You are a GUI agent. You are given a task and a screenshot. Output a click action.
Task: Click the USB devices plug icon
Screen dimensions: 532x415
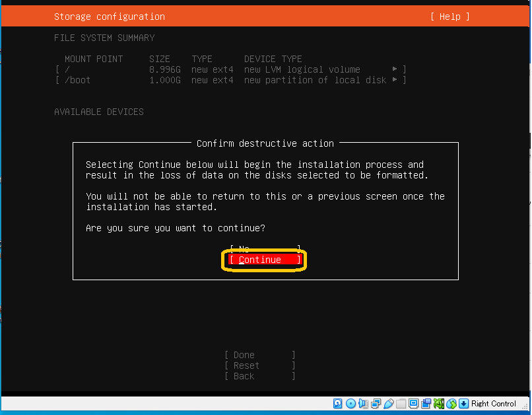click(388, 403)
